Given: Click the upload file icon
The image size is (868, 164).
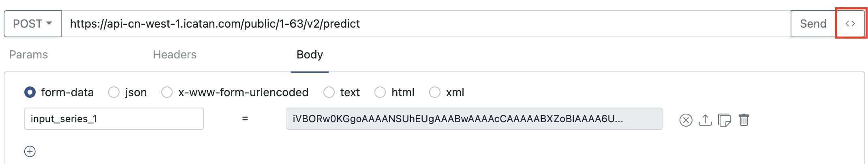Looking at the screenshot, I should (x=705, y=120).
